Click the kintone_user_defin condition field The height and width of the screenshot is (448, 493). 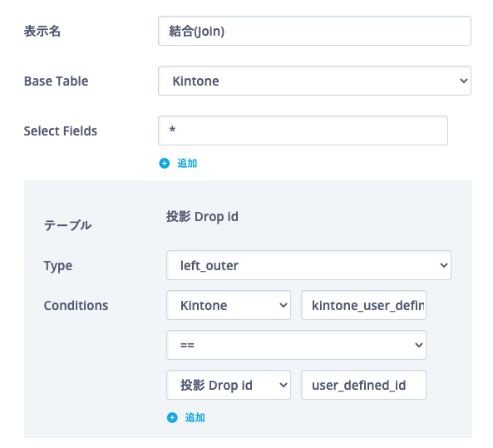coord(363,305)
